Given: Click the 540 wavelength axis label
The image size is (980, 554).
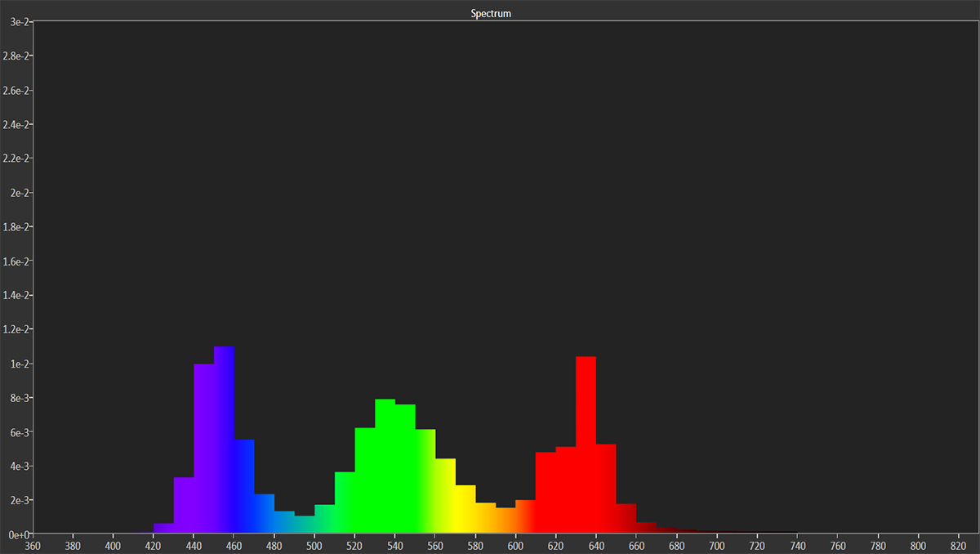Looking at the screenshot, I should pos(395,545).
